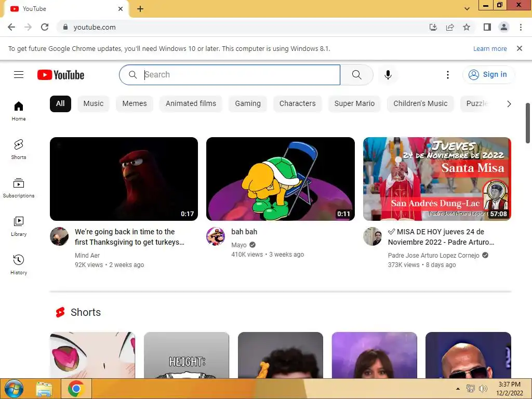
Task: Click the browser forward arrow
Action: click(28, 27)
